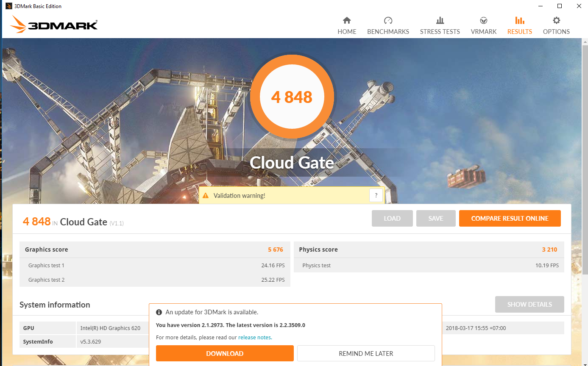Viewport: 588px width, 366px height.
Task: Click the 2018-03-17 15:55 timestamp
Action: click(476, 328)
